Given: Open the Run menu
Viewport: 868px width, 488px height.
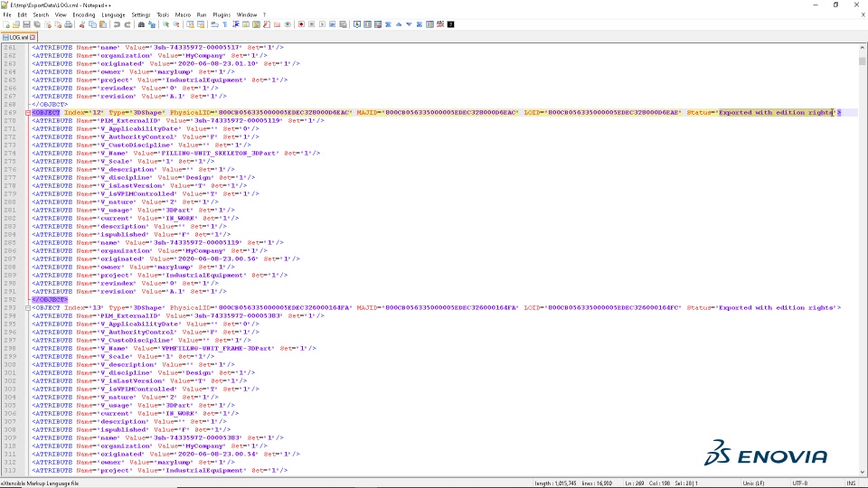Looking at the screenshot, I should pos(202,15).
